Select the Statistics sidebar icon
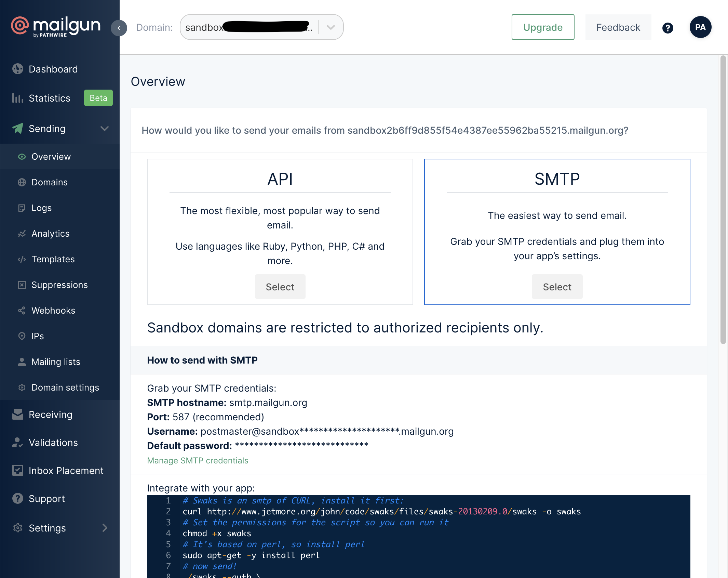The width and height of the screenshot is (728, 578). click(x=17, y=98)
